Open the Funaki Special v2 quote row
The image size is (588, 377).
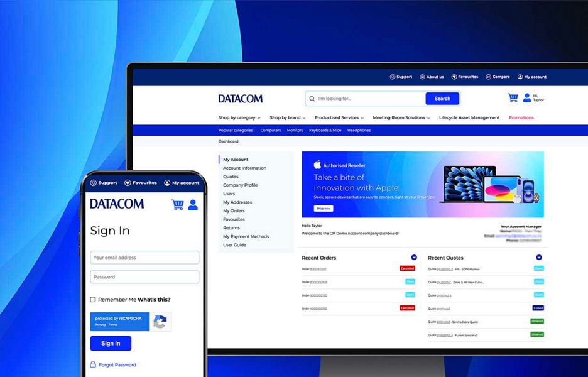pos(486,335)
